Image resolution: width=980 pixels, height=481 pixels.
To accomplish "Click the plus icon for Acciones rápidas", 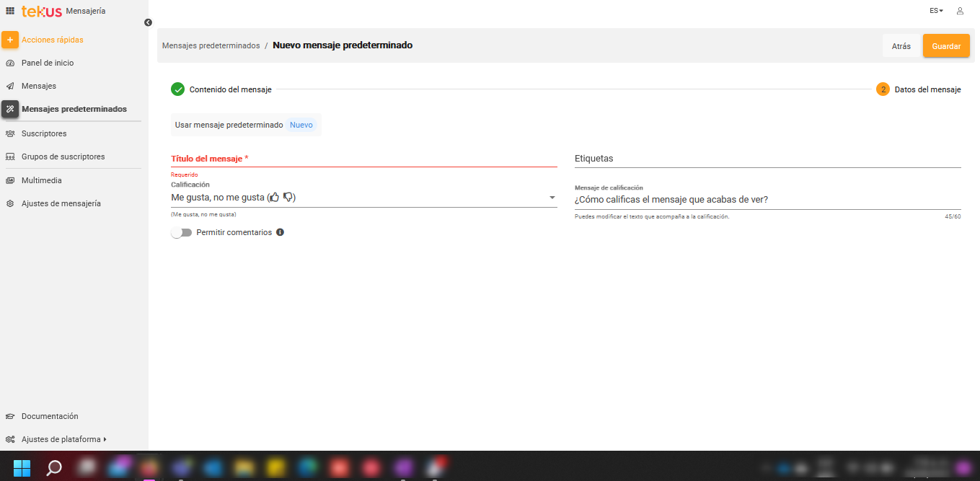I will point(10,40).
